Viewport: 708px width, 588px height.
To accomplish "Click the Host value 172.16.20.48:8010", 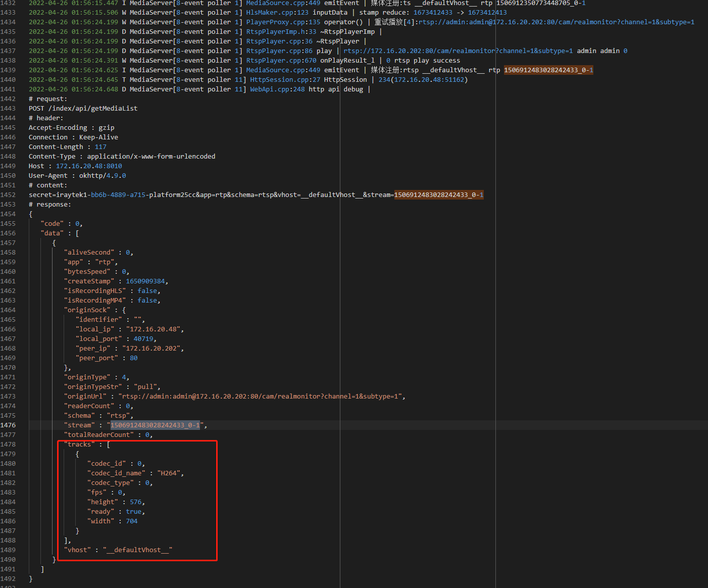I will [89, 166].
